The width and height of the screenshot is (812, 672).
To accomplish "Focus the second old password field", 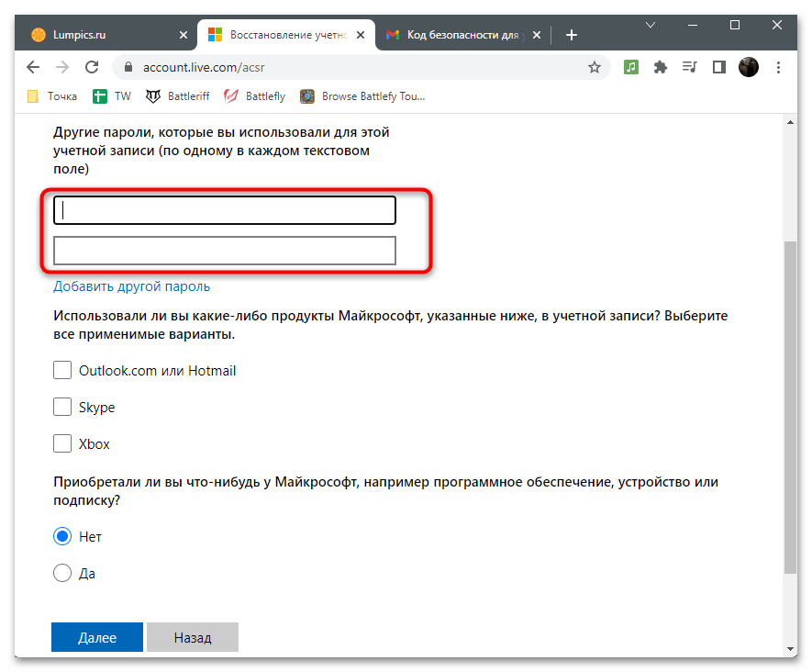I will pyautogui.click(x=225, y=251).
